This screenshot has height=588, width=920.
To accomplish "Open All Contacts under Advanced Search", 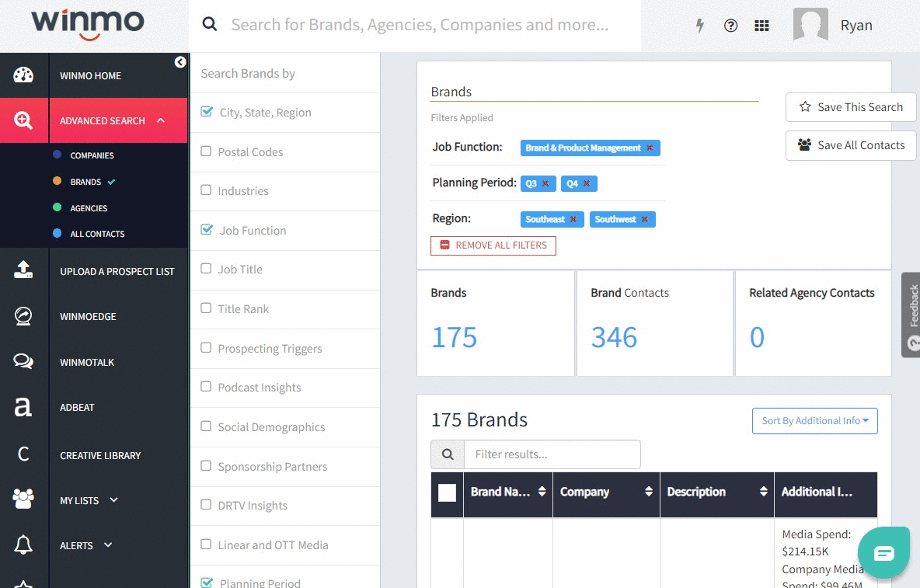I will tap(97, 234).
